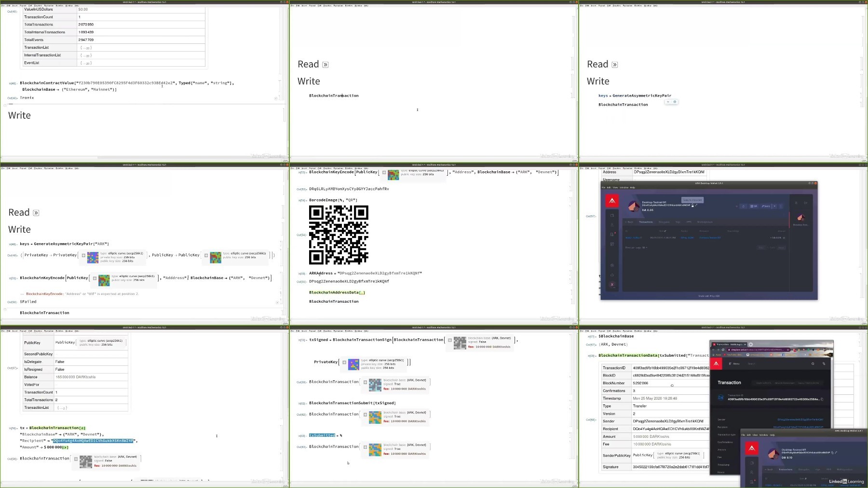Click the browser back arrow in DARK Explorer window
The height and width of the screenshot is (488, 868).
click(713, 350)
